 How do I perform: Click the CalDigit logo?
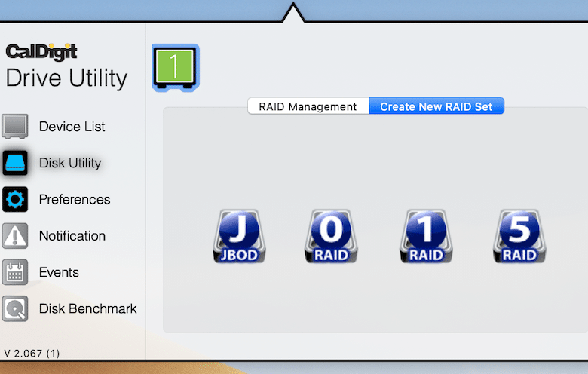(x=41, y=52)
